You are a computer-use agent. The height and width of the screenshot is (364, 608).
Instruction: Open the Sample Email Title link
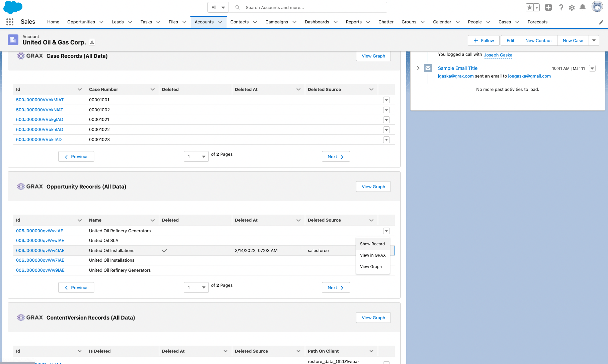[458, 68]
